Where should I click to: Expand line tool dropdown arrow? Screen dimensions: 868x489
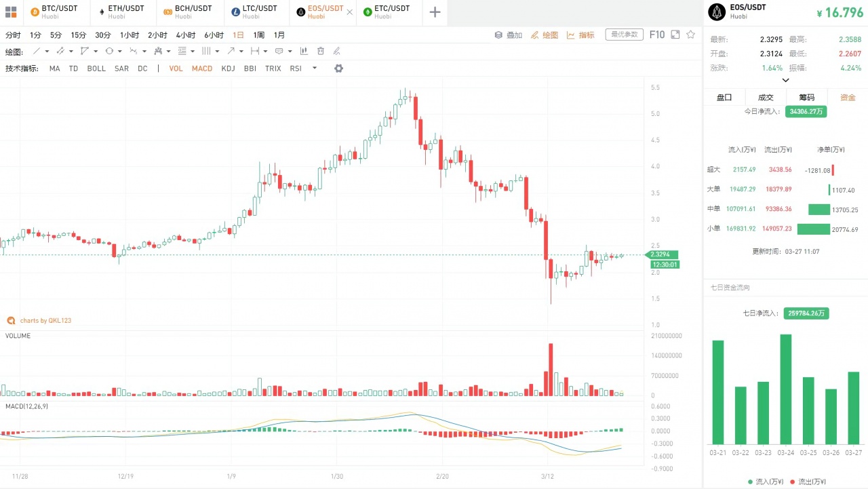coord(47,52)
